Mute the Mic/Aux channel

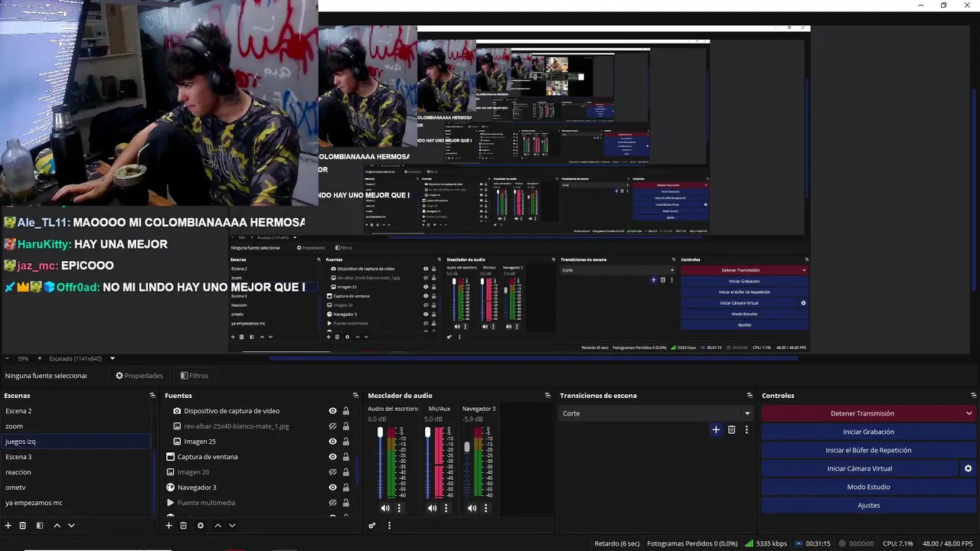click(432, 508)
